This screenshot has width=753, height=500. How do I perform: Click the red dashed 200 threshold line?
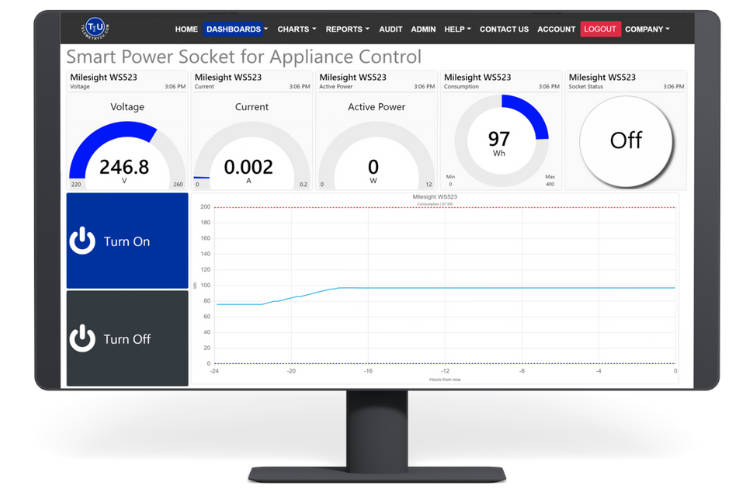coord(444,207)
